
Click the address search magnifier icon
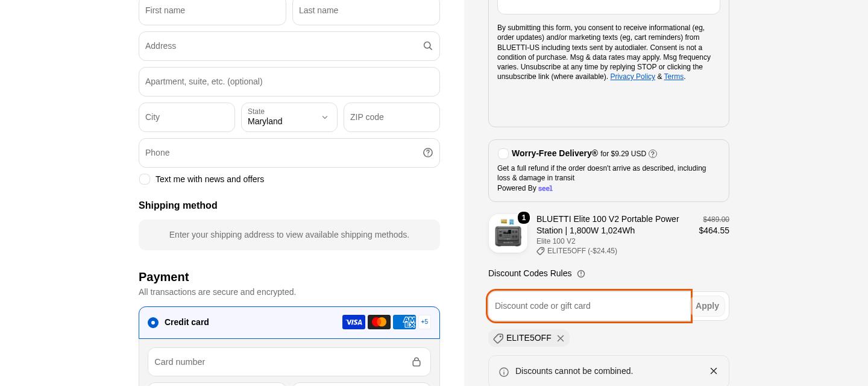click(x=428, y=46)
